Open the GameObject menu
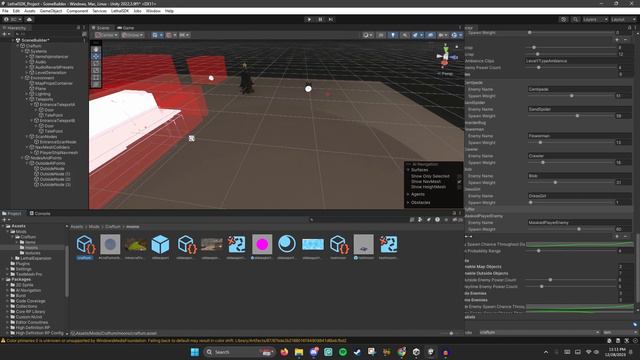Image resolution: width=640 pixels, height=360 pixels. [x=51, y=11]
